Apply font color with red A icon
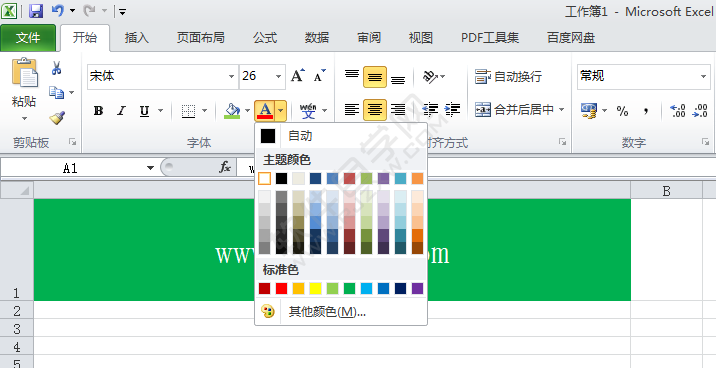Viewport: 716px width, 368px height. (265, 110)
